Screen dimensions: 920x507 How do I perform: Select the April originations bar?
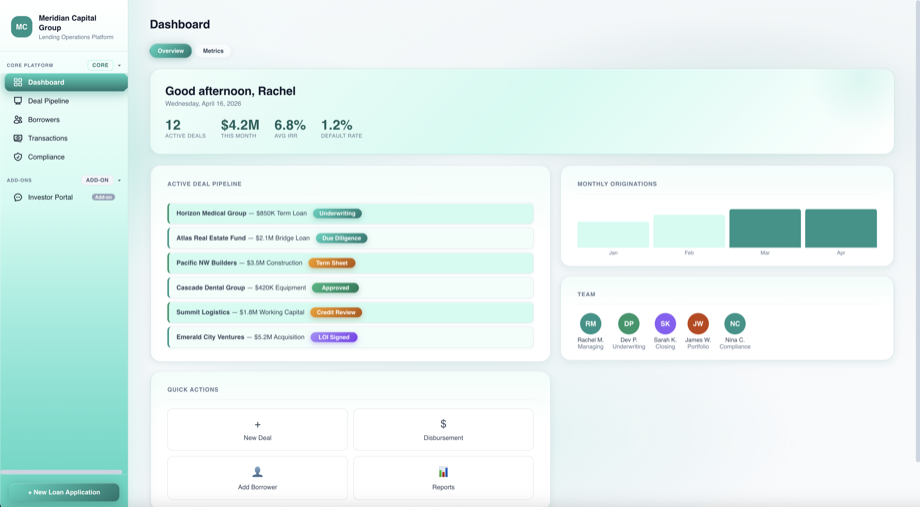click(x=841, y=228)
